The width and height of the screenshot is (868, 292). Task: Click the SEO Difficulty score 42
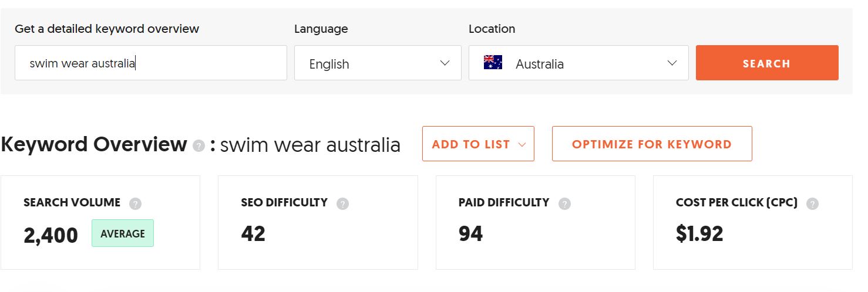pos(253,234)
